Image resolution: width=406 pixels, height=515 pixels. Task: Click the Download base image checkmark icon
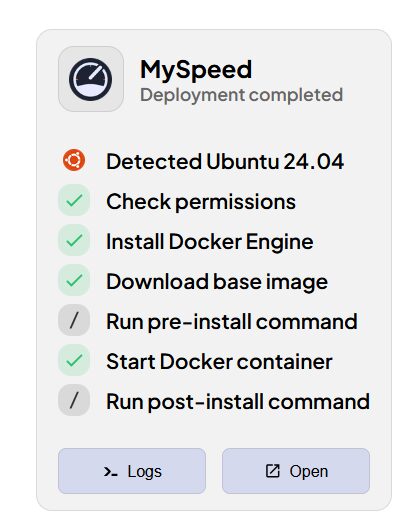tap(74, 280)
